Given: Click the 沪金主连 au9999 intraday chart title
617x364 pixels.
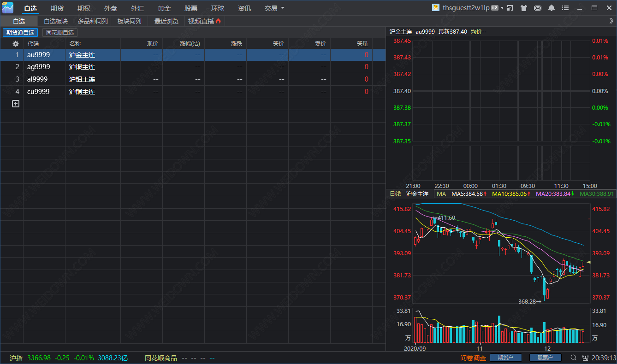Looking at the screenshot, I should [412, 31].
